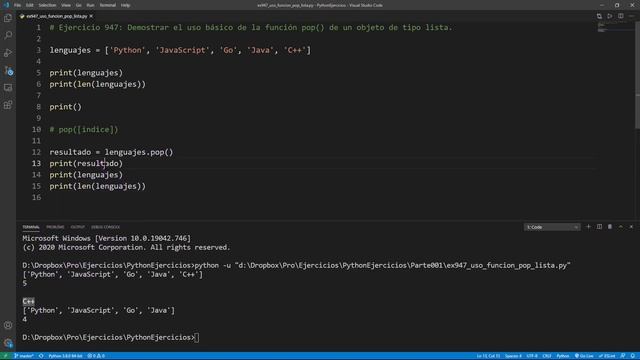The image size is (640, 360).
Task: Close the terminal panel
Action: coord(631,227)
